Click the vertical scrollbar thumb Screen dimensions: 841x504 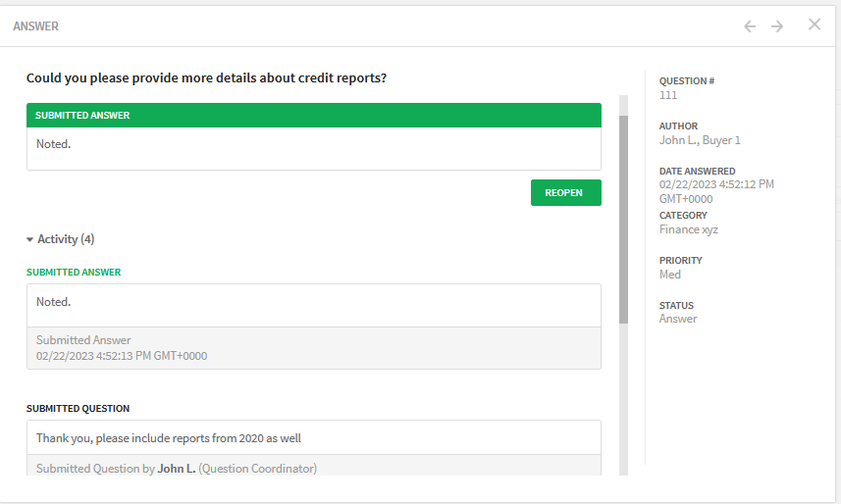tap(623, 220)
